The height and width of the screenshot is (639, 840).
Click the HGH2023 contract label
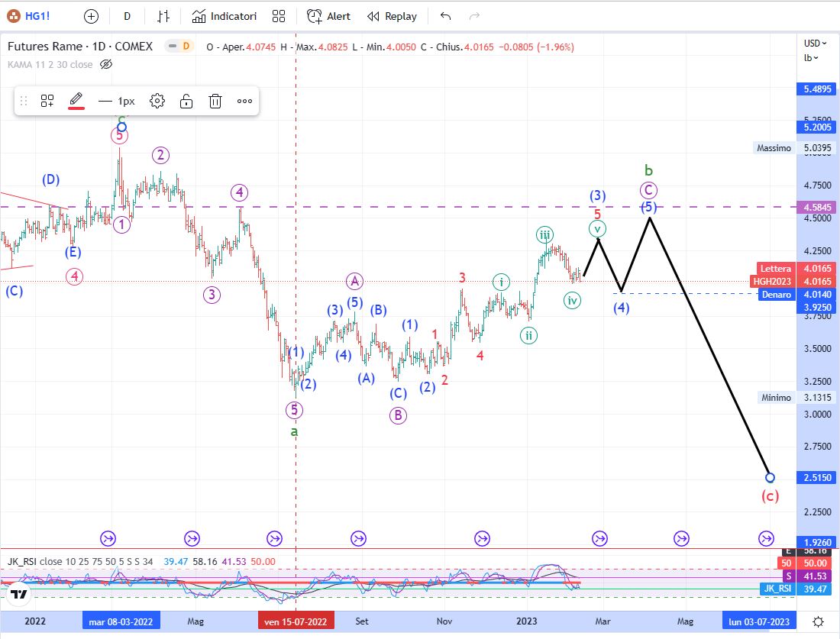(x=771, y=281)
